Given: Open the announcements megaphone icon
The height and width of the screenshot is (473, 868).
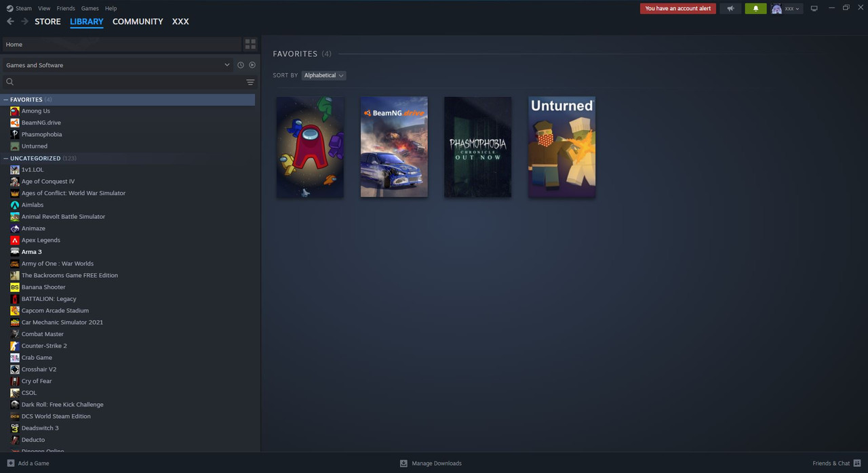Looking at the screenshot, I should (x=730, y=9).
